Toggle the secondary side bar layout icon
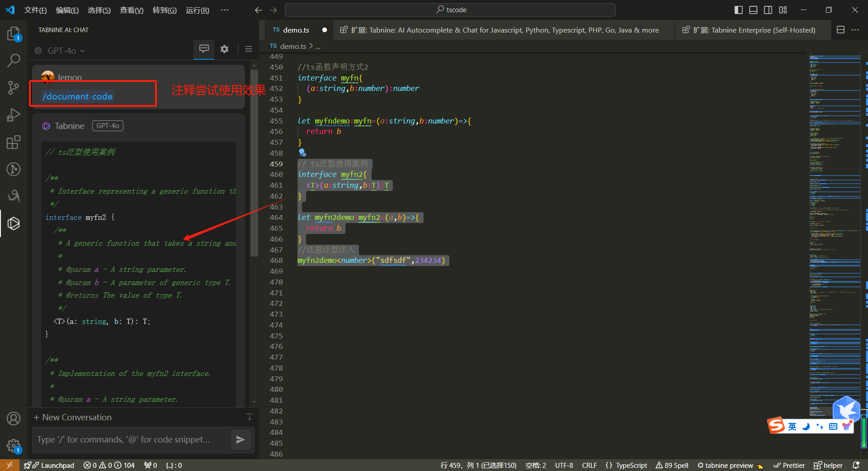Screen dimensions: 868x471 point(768,10)
